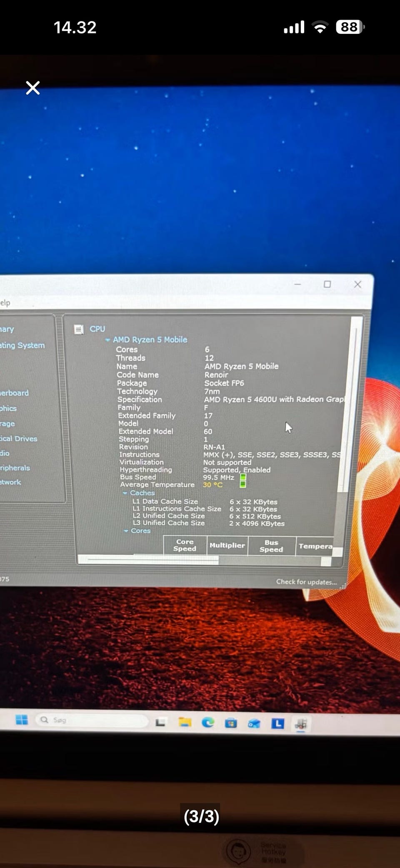The image size is (400, 868).
Task: Click the Code Name value Renoir
Action: (x=216, y=375)
